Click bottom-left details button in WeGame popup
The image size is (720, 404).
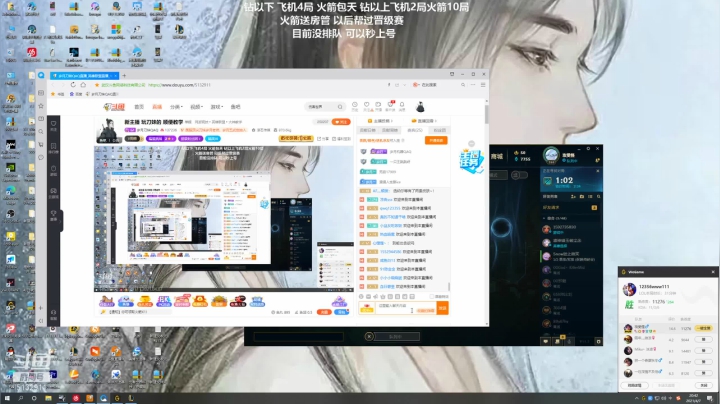pos(635,385)
